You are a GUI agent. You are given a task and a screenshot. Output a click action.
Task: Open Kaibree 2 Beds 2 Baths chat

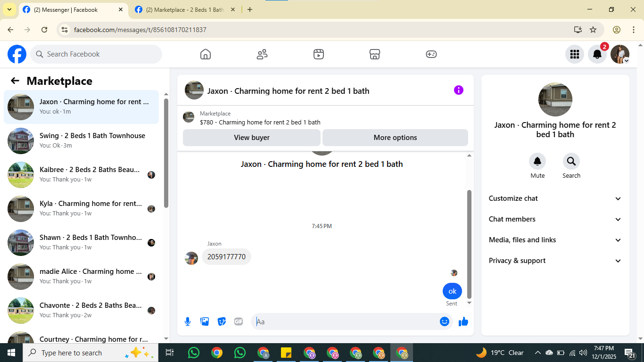point(82,174)
